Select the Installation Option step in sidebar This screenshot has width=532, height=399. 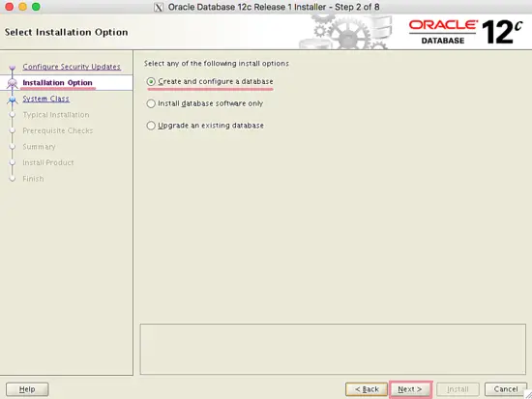57,83
